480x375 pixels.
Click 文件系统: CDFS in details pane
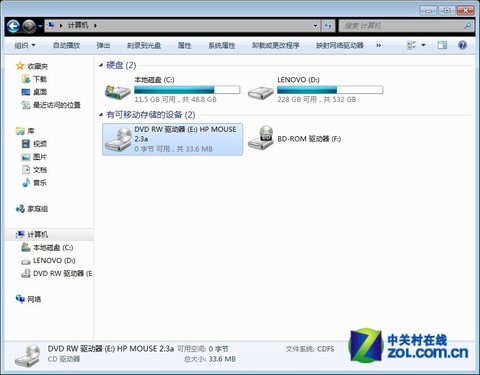coord(310,349)
